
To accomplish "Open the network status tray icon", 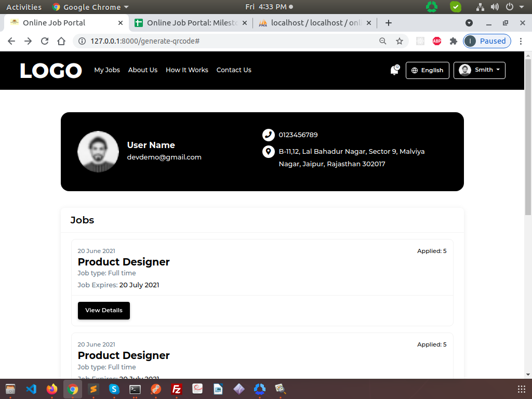I will coord(480,7).
